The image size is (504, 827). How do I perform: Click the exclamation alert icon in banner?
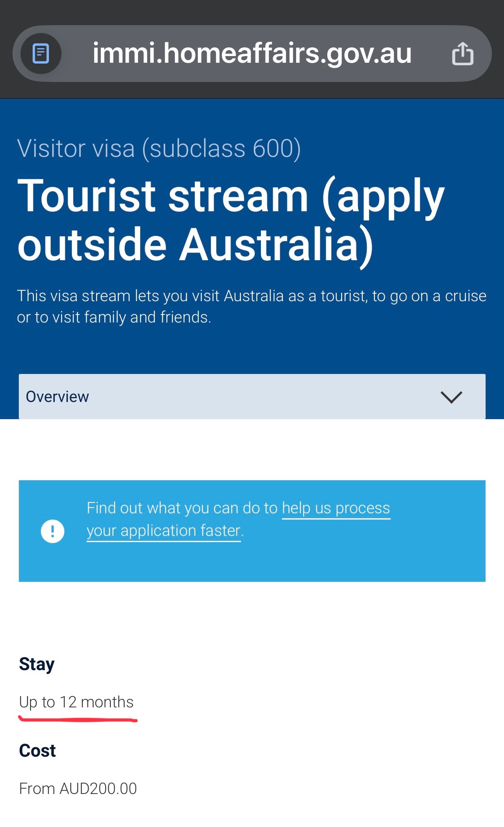pos(52,531)
